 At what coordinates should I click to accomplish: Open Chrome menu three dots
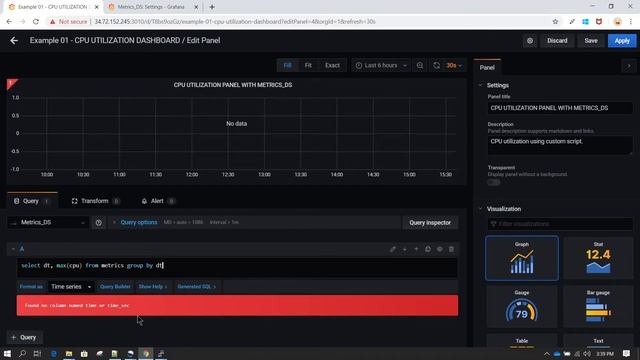pyautogui.click(x=631, y=22)
